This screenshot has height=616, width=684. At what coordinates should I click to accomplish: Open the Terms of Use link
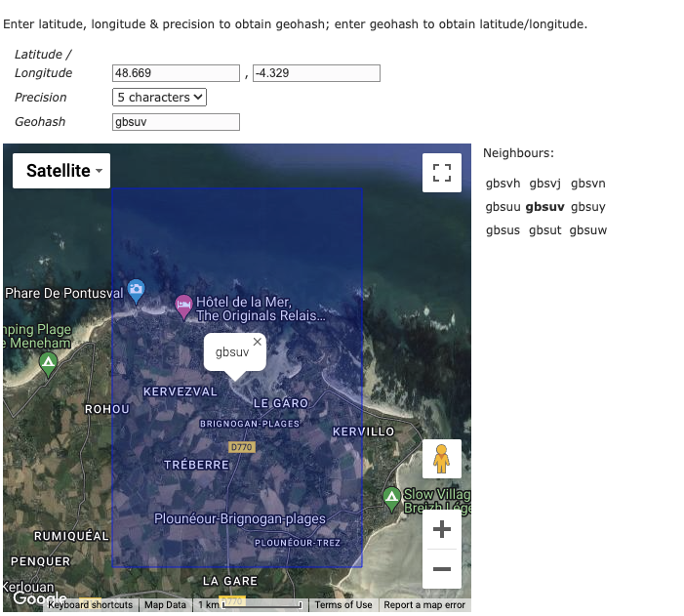click(x=342, y=605)
